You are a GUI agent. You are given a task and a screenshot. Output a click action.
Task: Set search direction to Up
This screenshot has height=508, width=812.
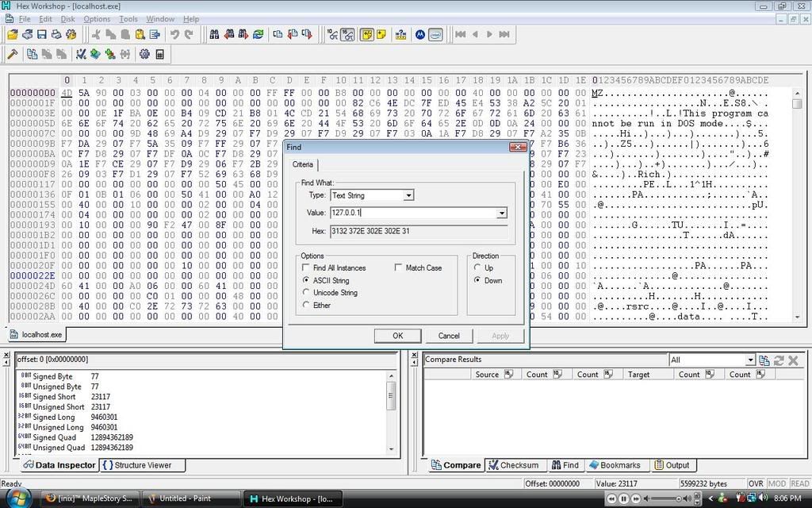coord(477,267)
